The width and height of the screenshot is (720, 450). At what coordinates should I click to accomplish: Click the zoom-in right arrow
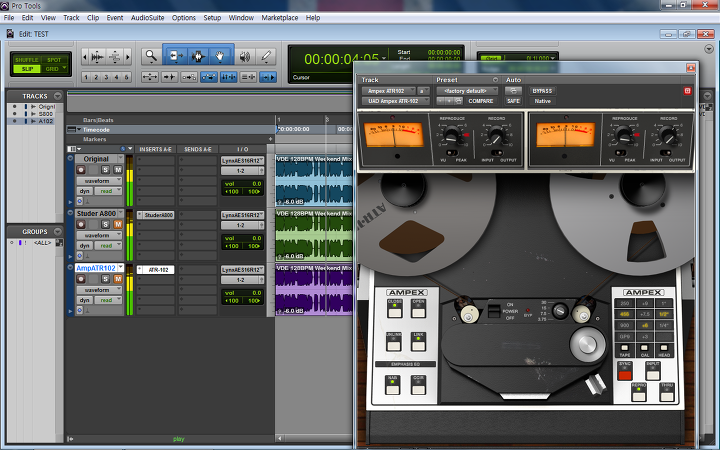pos(128,57)
